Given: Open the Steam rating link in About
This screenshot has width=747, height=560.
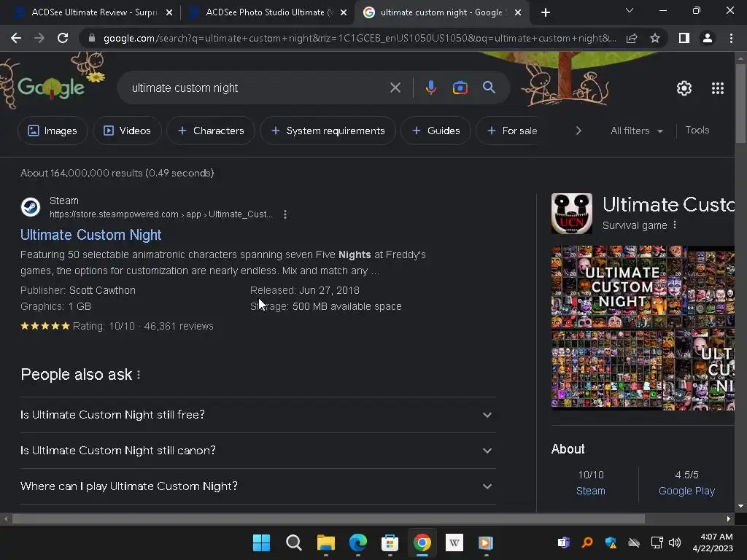Looking at the screenshot, I should (591, 491).
